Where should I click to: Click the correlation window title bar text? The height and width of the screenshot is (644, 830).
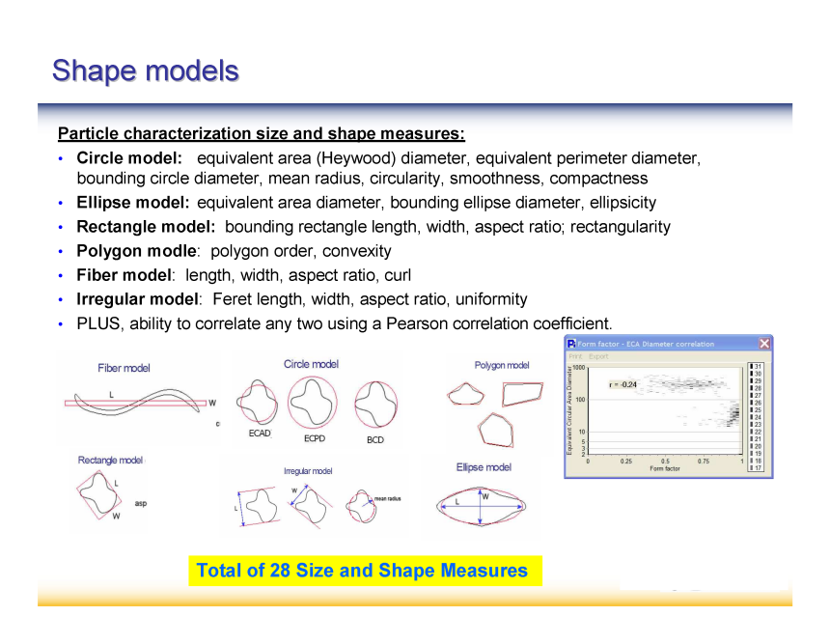click(x=646, y=344)
